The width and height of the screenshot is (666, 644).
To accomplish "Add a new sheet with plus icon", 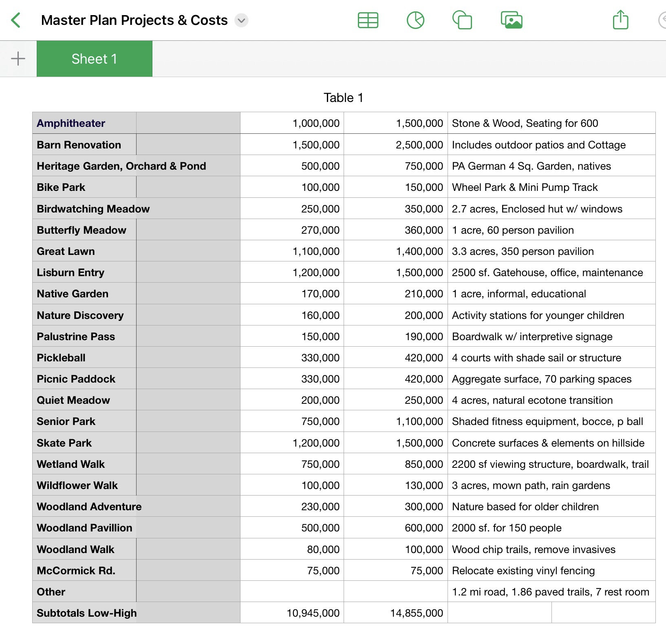I will pos(18,59).
